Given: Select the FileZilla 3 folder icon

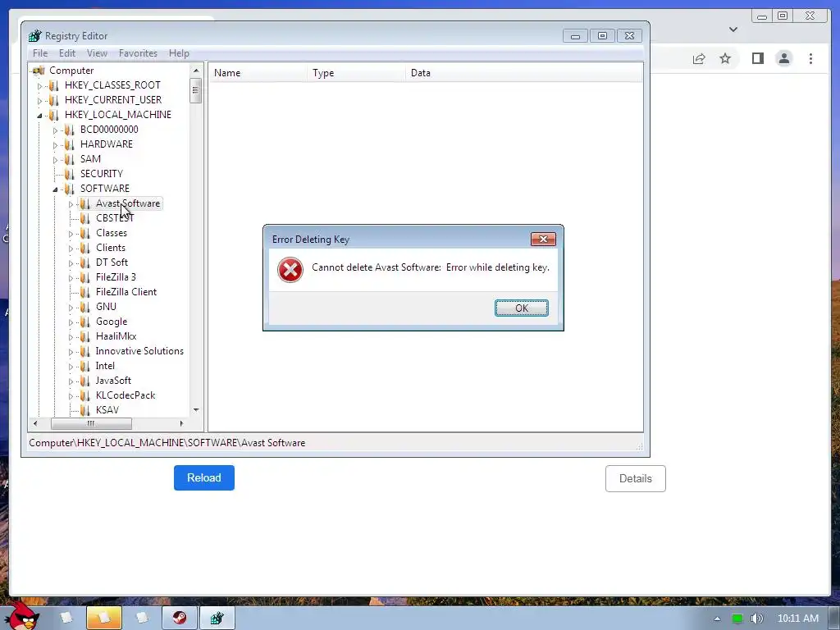Looking at the screenshot, I should click(x=84, y=277).
